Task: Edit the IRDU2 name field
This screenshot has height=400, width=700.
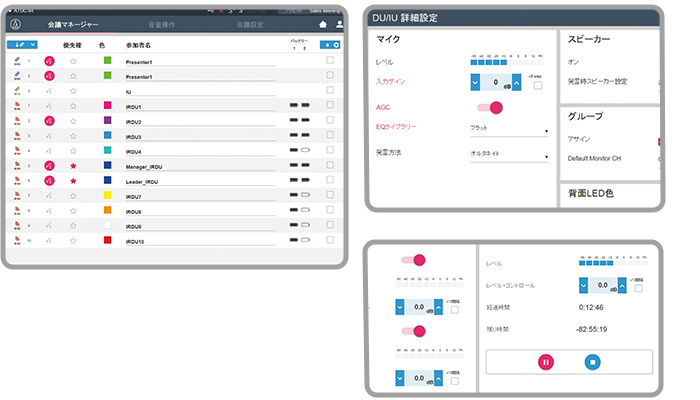Action: [x=200, y=121]
